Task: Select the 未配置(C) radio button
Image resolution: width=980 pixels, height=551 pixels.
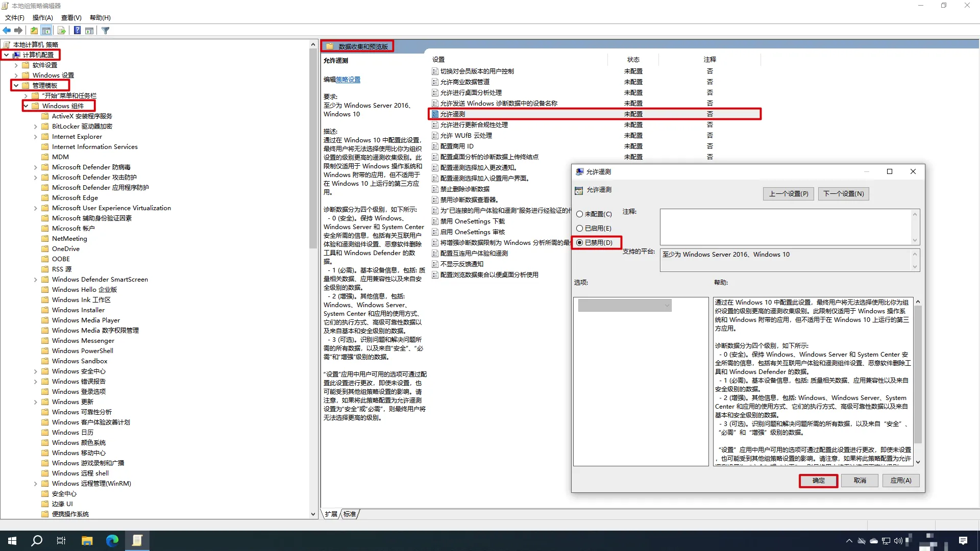Action: [x=580, y=214]
